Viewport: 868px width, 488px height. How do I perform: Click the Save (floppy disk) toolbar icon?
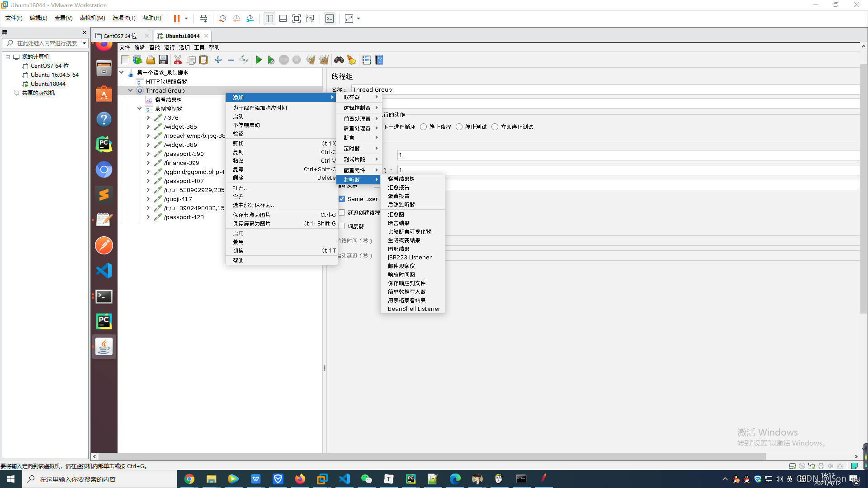(x=163, y=60)
